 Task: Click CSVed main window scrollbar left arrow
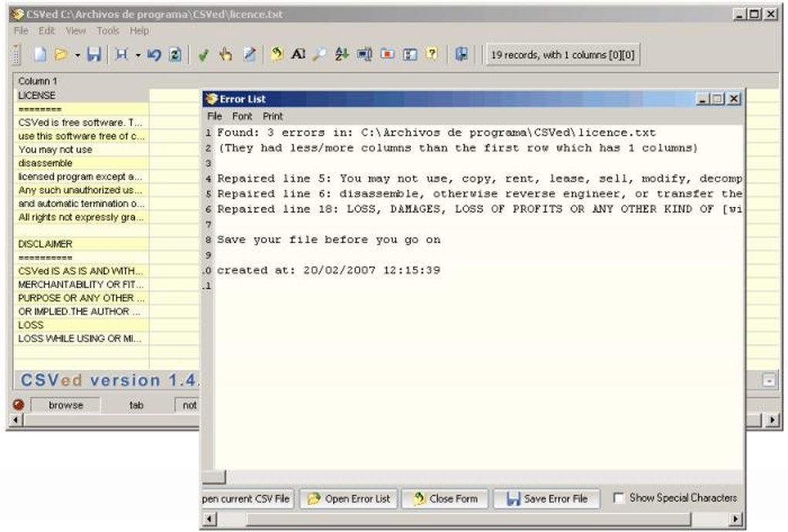click(x=15, y=419)
